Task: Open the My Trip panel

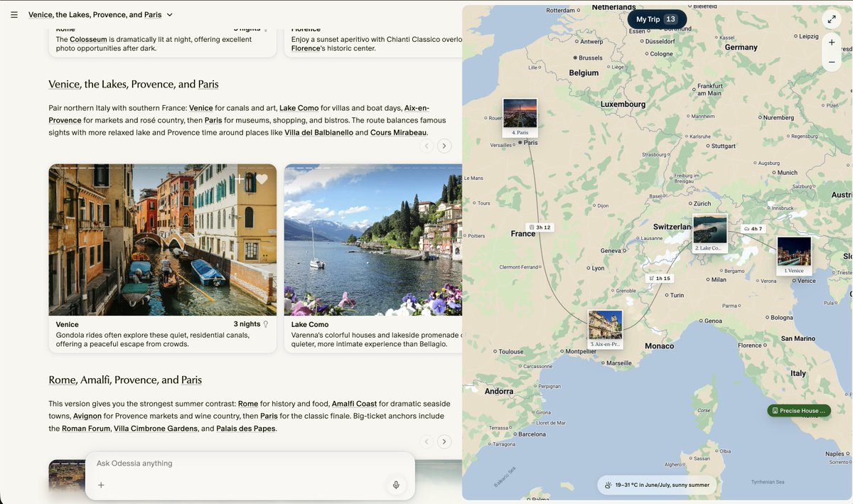Action: coord(657,19)
